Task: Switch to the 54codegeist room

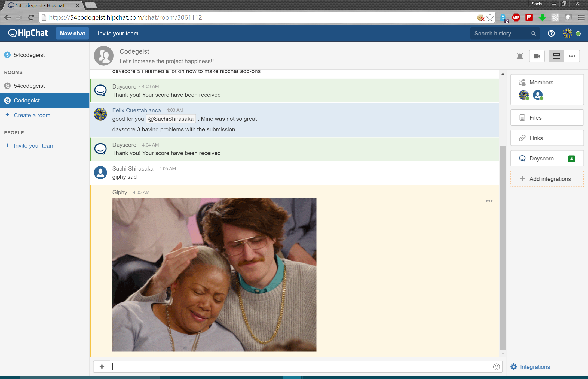Action: (x=29, y=86)
